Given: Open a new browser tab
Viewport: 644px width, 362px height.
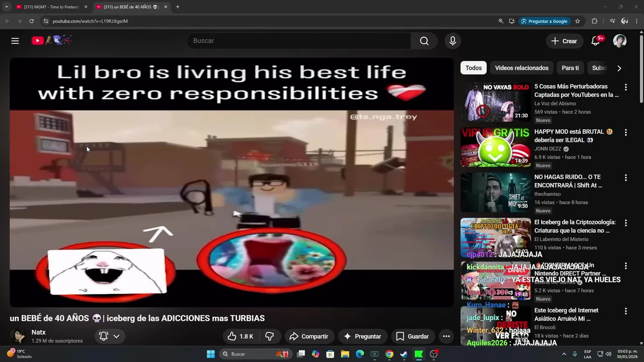Looking at the screenshot, I should coord(178,7).
